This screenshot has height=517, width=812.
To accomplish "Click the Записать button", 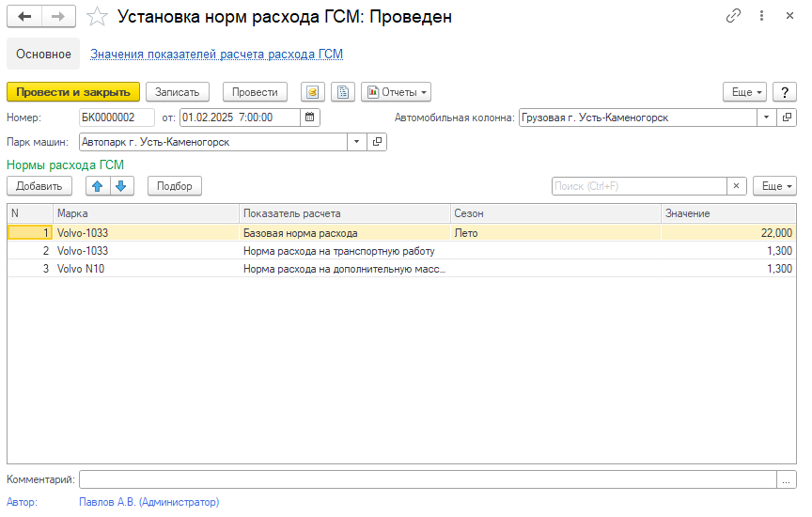I will tap(177, 92).
